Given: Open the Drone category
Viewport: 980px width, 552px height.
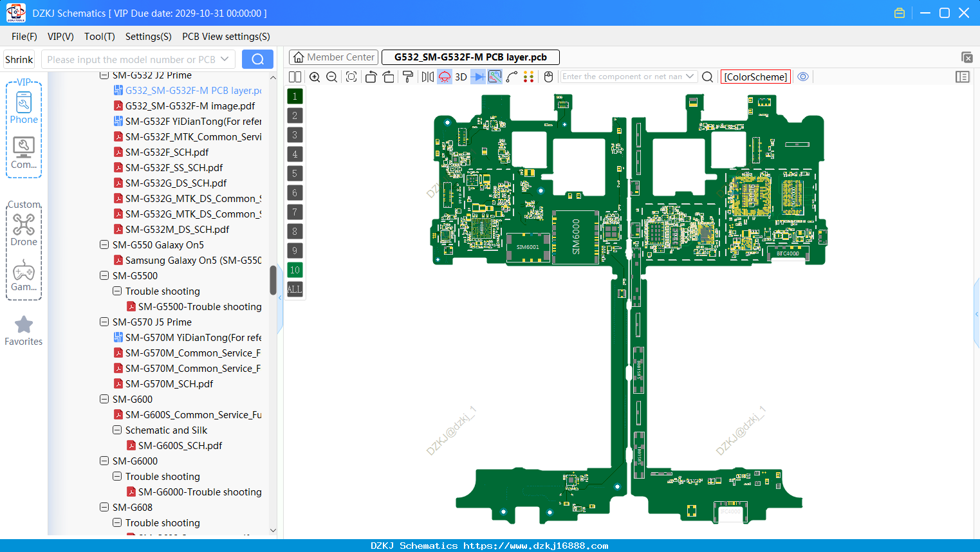Looking at the screenshot, I should [x=24, y=230].
